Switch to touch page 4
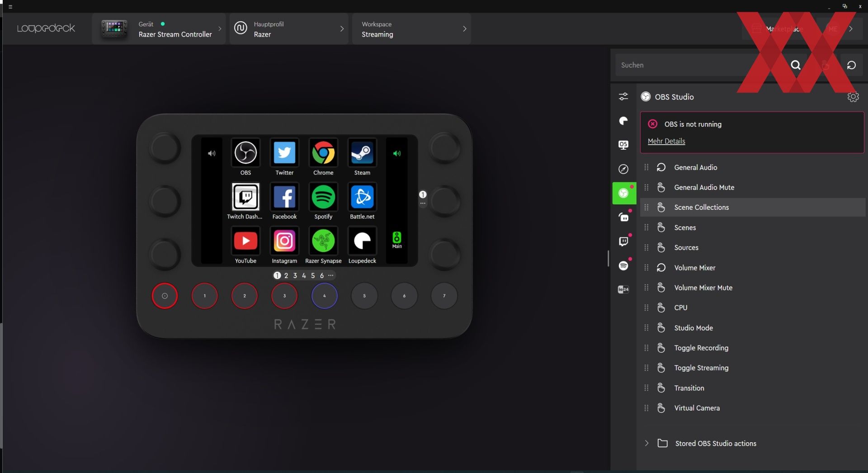This screenshot has height=473, width=868. [304, 275]
